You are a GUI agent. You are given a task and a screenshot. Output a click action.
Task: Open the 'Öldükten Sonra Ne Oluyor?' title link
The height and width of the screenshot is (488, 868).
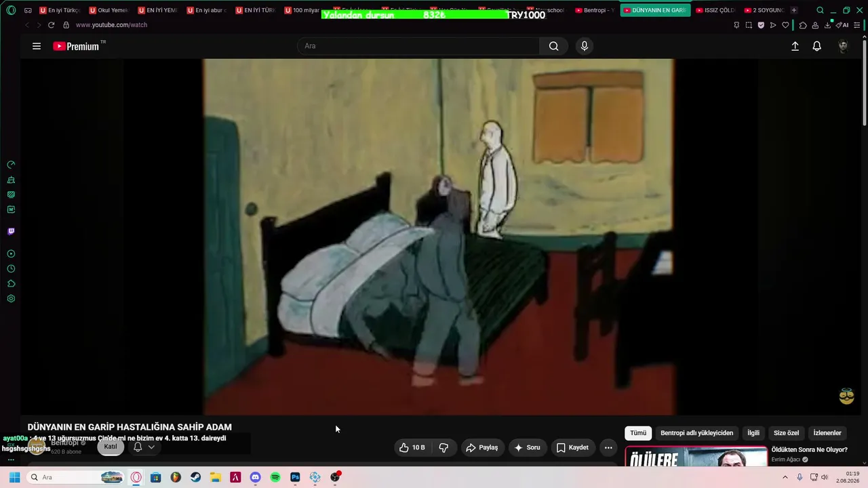[x=809, y=449]
